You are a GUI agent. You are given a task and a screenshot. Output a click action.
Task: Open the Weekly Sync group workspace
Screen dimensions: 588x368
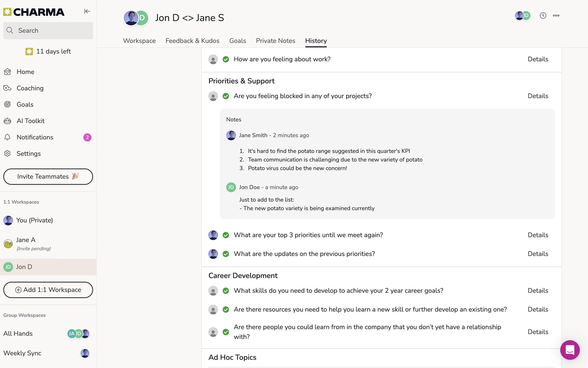(22, 353)
